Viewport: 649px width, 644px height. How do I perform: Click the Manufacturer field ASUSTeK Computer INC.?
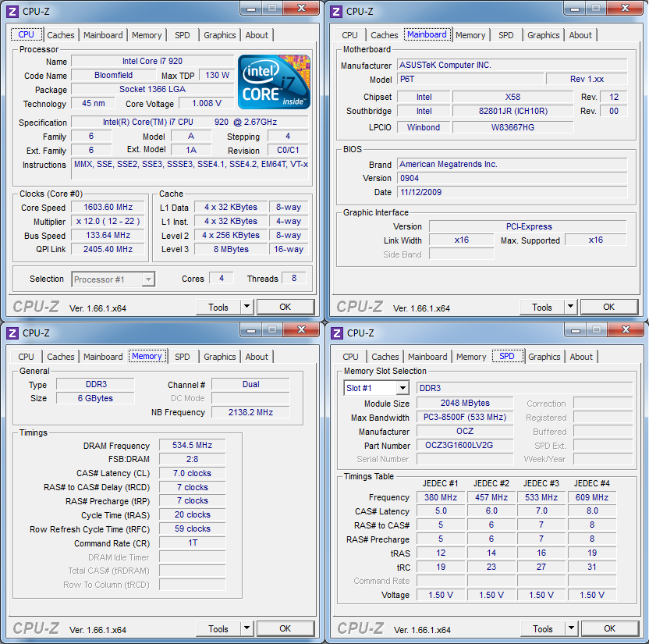[512, 65]
